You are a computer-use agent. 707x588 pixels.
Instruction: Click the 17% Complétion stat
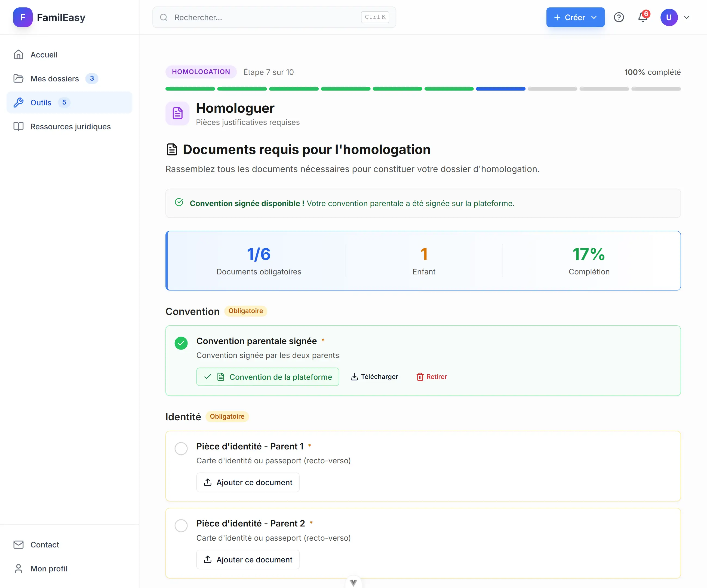tap(589, 261)
